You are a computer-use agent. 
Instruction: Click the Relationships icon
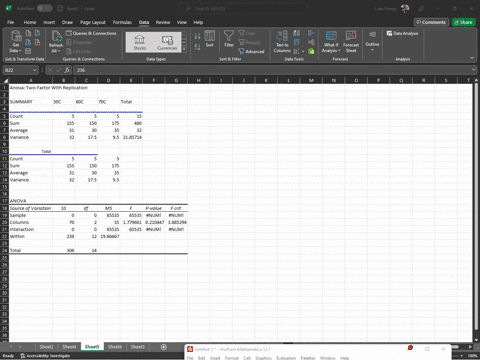tap(311, 42)
